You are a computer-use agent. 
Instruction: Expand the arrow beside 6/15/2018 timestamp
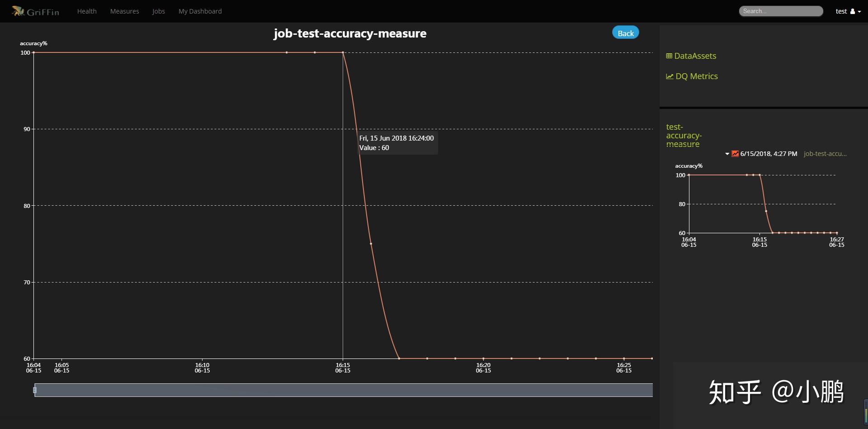(x=727, y=154)
